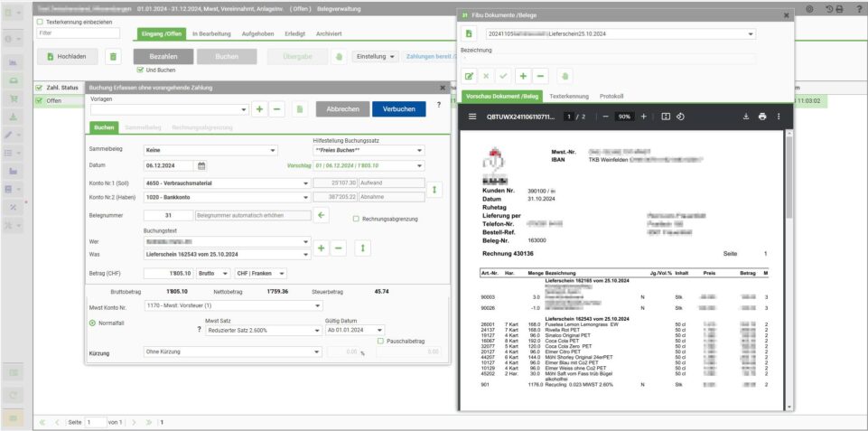Click the Bezahlen button
The image size is (868, 431).
pyautogui.click(x=163, y=57)
